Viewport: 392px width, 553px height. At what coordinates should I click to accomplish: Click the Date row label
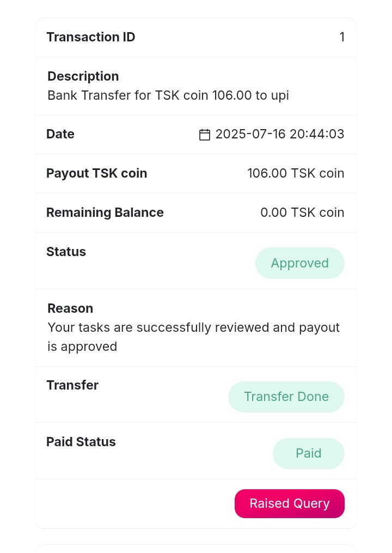point(60,134)
